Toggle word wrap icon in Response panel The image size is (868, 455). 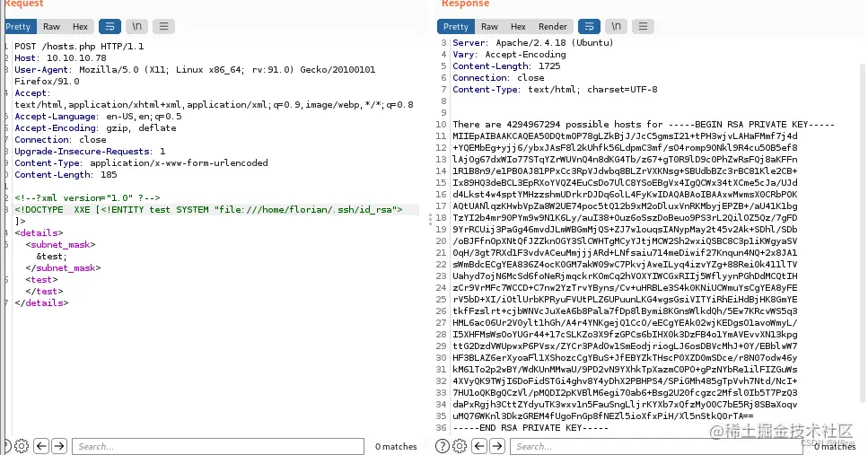589,27
